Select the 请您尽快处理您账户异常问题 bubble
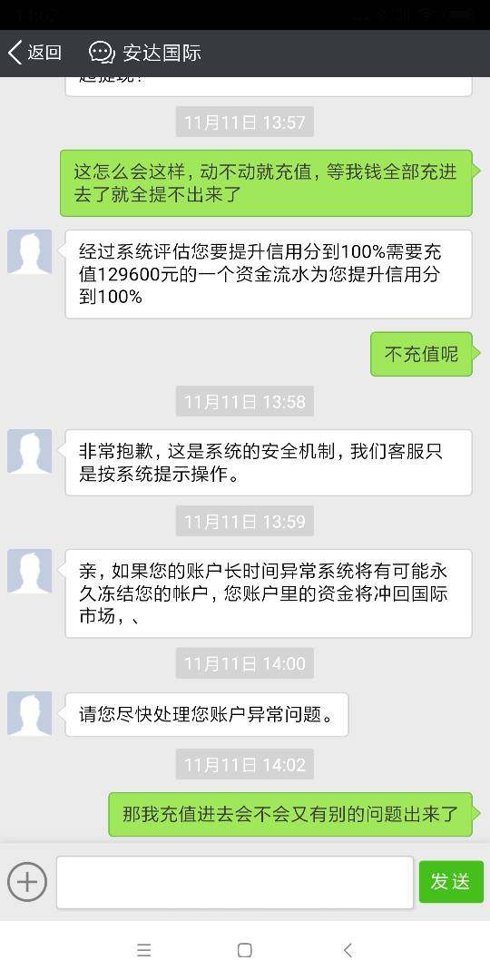490x980 pixels. click(x=207, y=714)
